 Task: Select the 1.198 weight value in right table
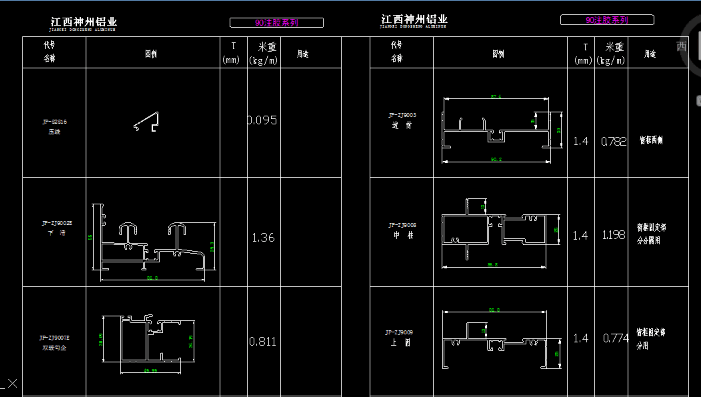pyautogui.click(x=613, y=235)
